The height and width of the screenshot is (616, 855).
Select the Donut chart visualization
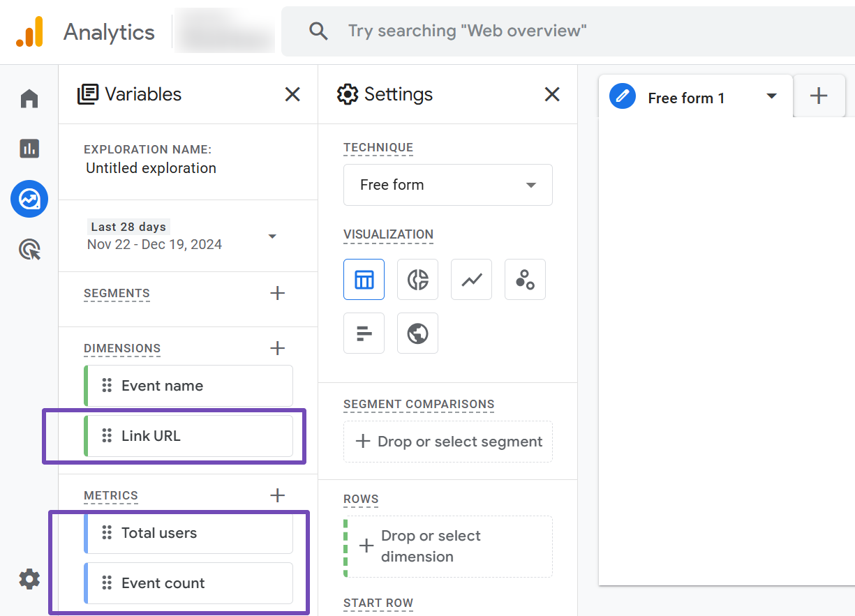click(x=417, y=280)
